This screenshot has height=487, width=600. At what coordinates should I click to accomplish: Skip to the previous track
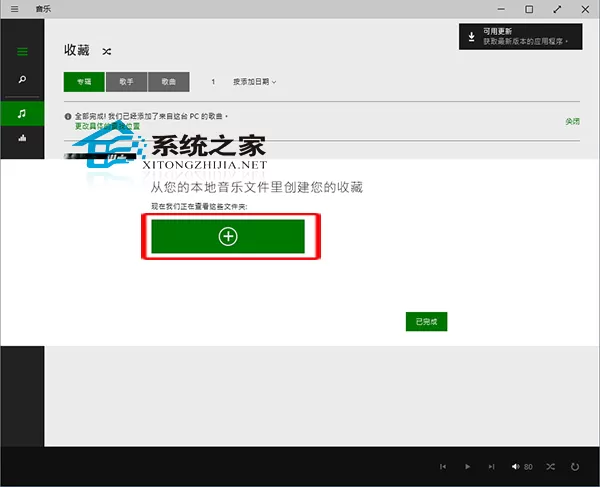click(443, 466)
